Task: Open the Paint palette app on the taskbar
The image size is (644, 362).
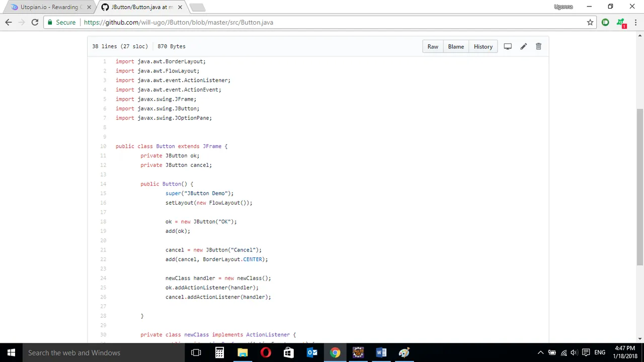Action: click(x=405, y=352)
